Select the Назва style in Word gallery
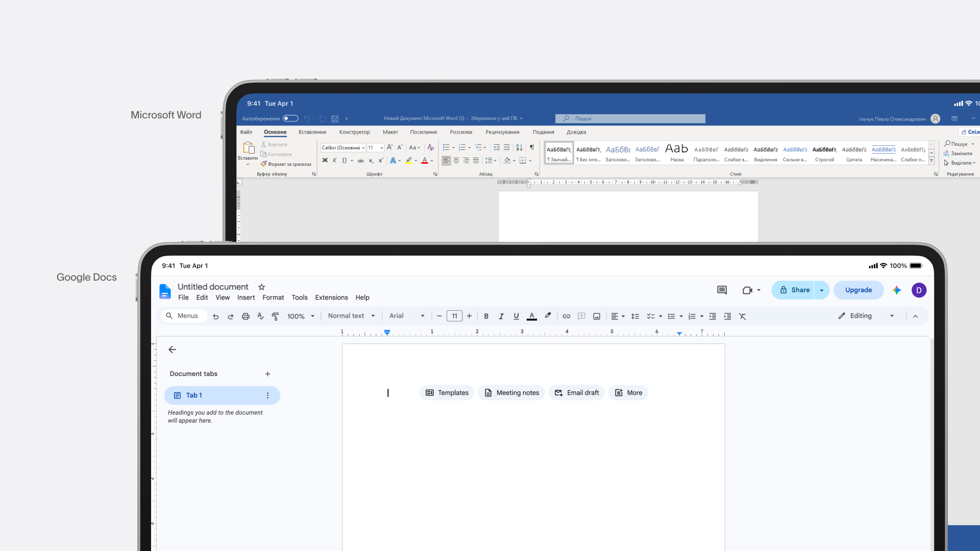This screenshot has height=551, width=980. click(677, 153)
